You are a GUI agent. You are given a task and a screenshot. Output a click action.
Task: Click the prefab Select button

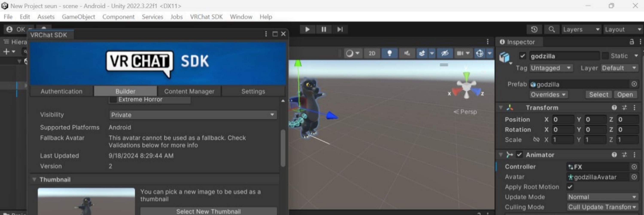coord(598,95)
